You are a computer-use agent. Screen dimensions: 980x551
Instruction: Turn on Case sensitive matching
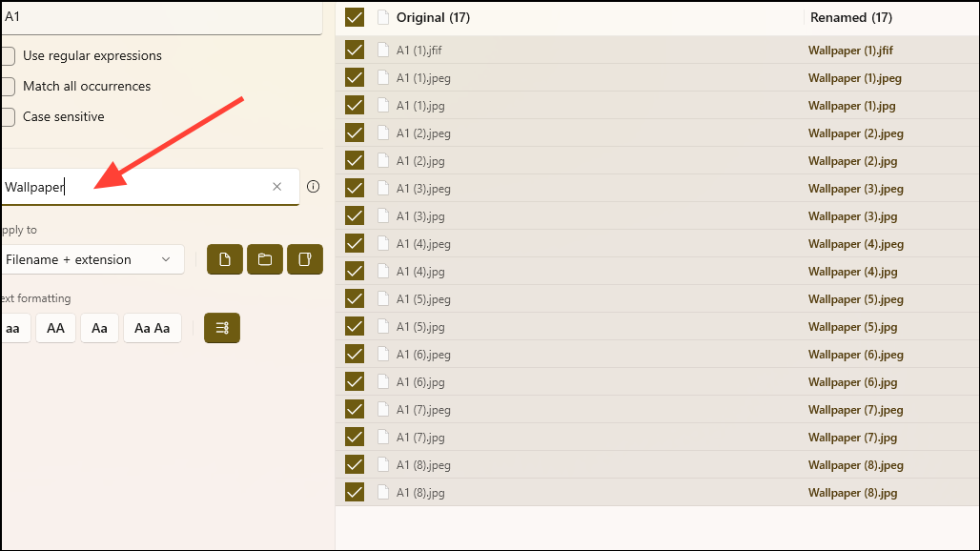click(7, 116)
